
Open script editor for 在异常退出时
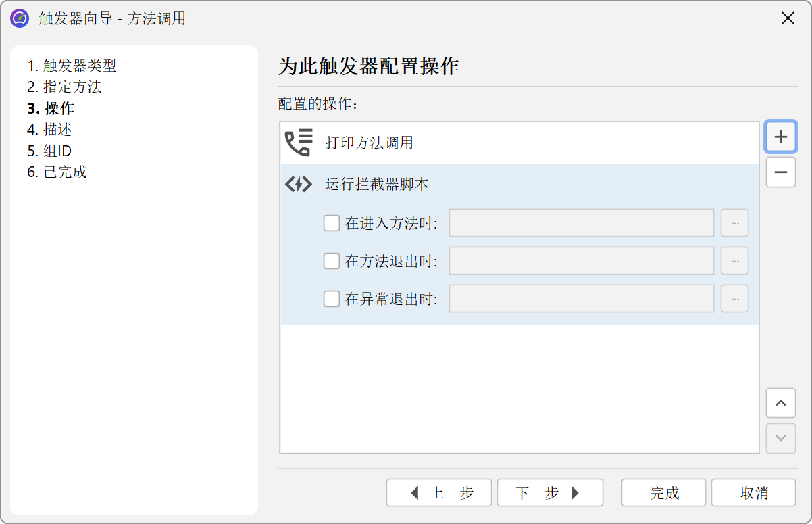click(x=734, y=299)
